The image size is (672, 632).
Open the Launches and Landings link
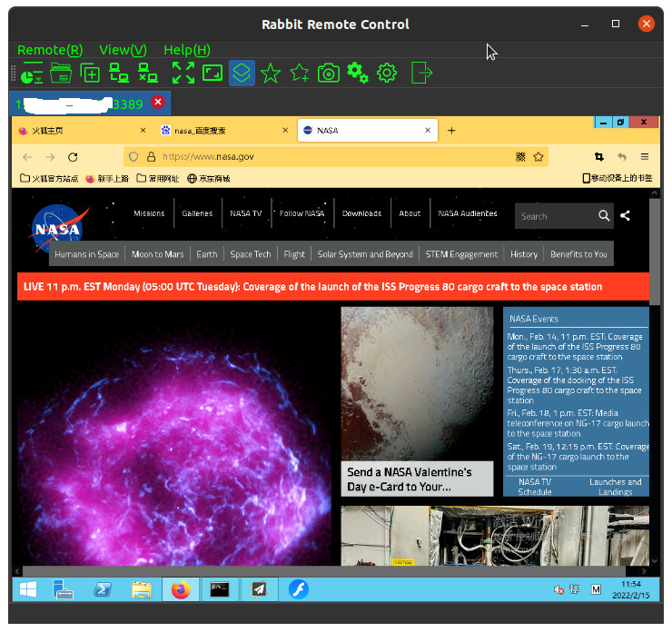616,487
